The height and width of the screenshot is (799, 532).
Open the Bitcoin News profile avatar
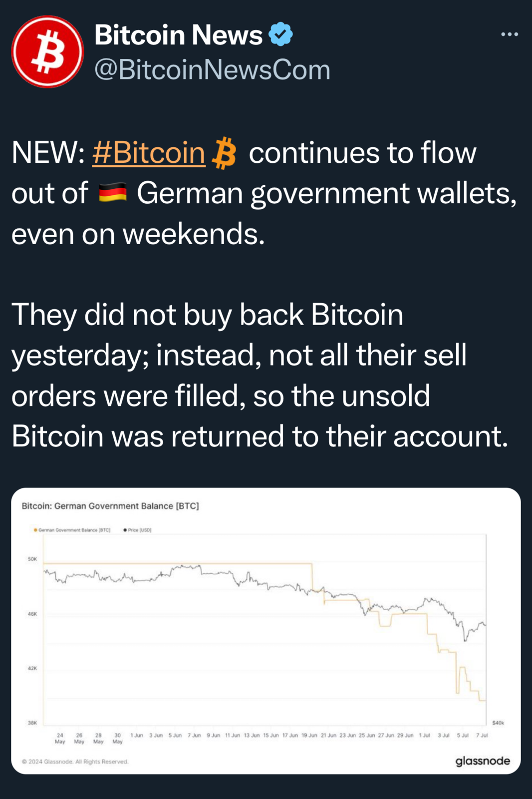point(47,51)
